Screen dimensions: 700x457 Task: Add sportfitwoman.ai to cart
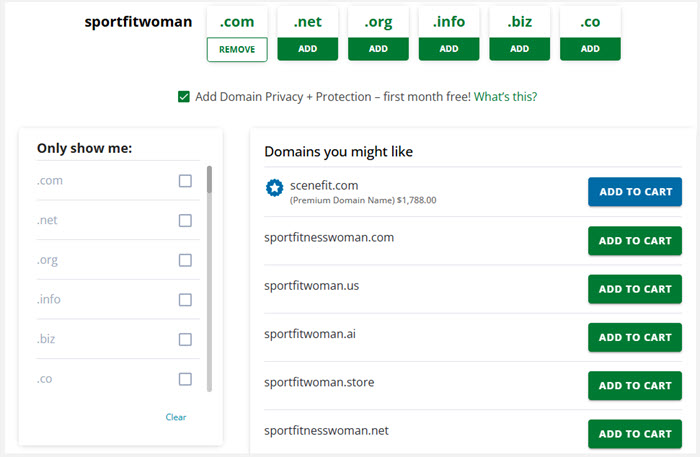634,337
